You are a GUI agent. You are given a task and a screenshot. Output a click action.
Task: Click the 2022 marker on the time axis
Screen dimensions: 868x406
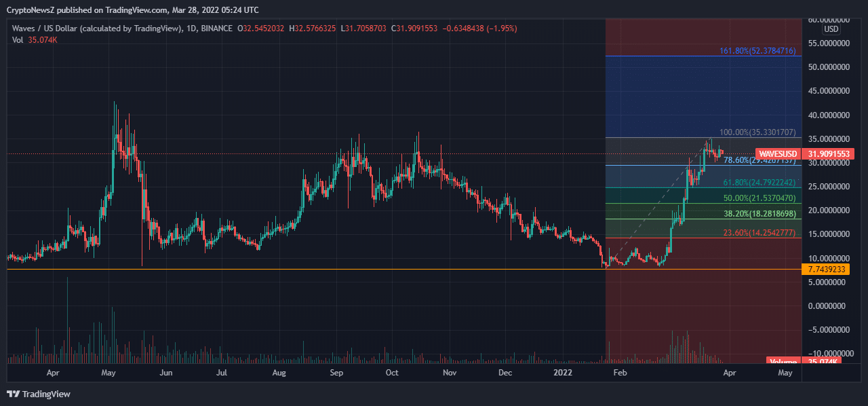click(563, 373)
